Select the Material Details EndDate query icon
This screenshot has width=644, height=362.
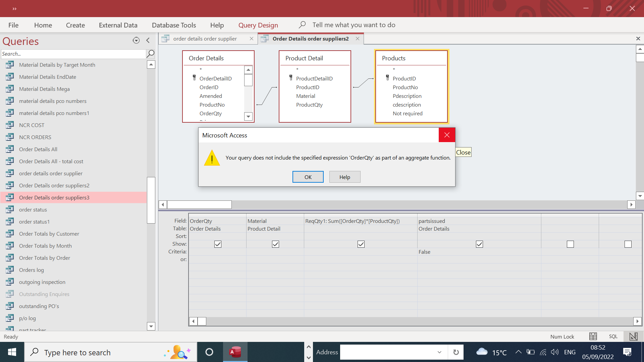coord(10,77)
